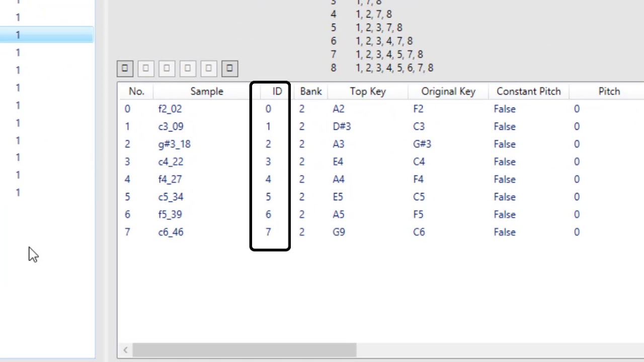Select sample c3_09 in the table
The image size is (644, 362).
[x=171, y=127]
